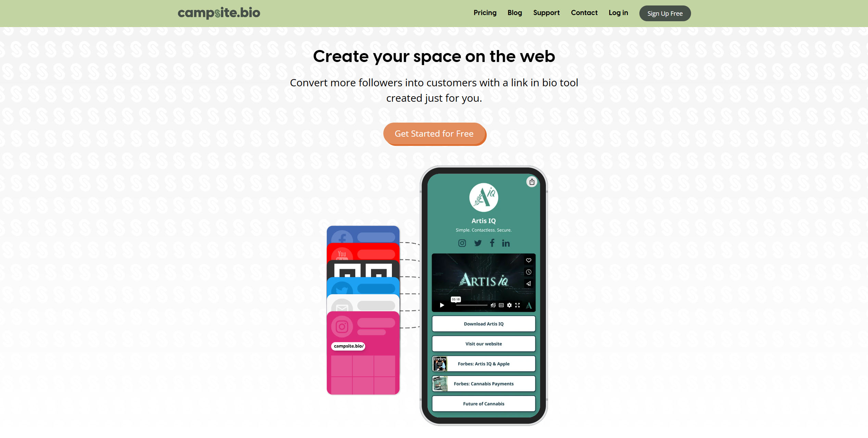
Task: Click the share icon on phone mockup
Action: [x=532, y=182]
